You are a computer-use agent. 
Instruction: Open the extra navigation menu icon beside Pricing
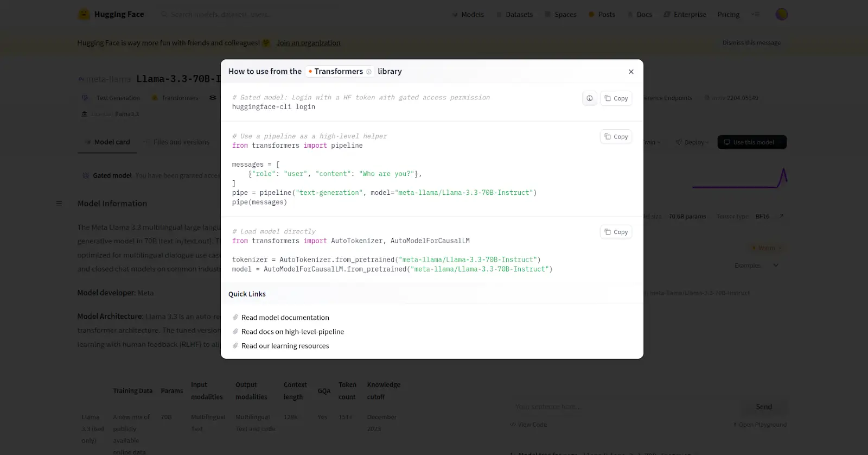(x=755, y=15)
